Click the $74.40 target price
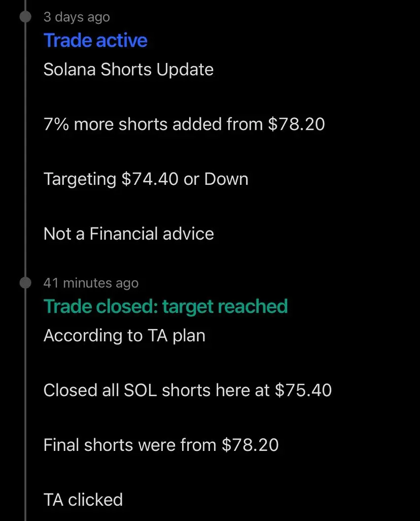This screenshot has width=420, height=521. pyautogui.click(x=150, y=179)
